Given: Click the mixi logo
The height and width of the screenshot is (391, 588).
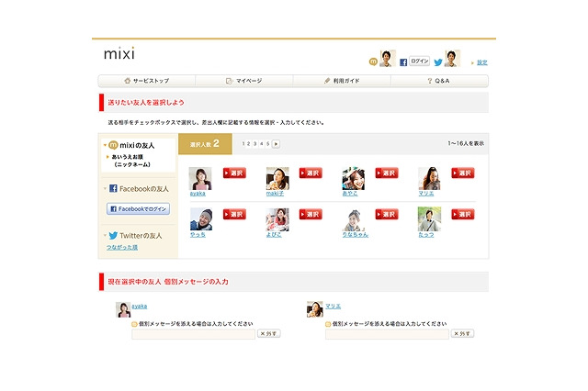Looking at the screenshot, I should [119, 53].
